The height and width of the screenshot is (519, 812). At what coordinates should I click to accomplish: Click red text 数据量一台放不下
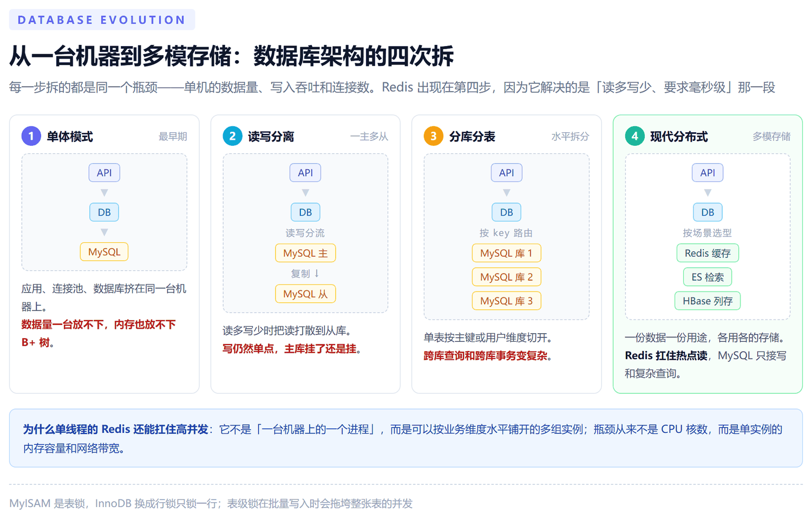click(x=62, y=325)
